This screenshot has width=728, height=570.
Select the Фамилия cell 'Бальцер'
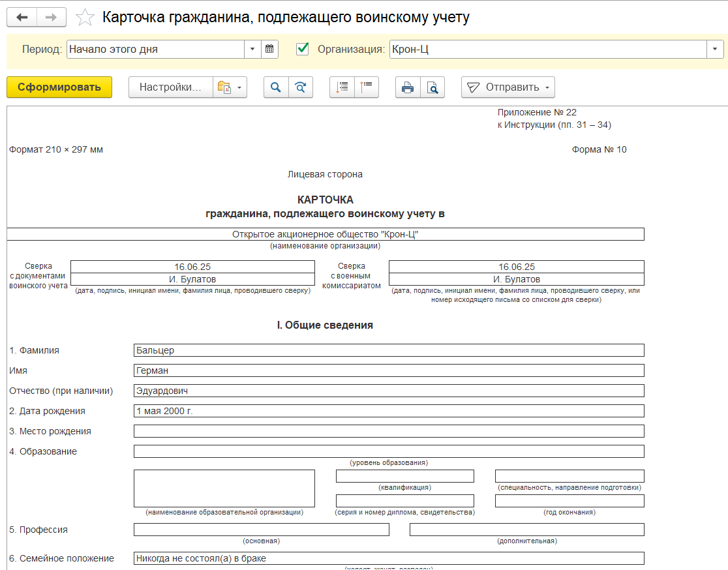(389, 350)
